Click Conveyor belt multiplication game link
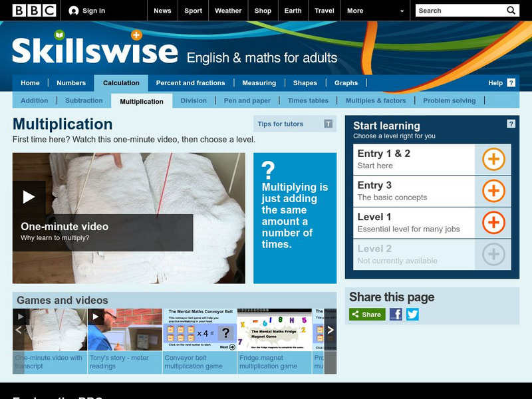The image size is (532, 399). (194, 362)
